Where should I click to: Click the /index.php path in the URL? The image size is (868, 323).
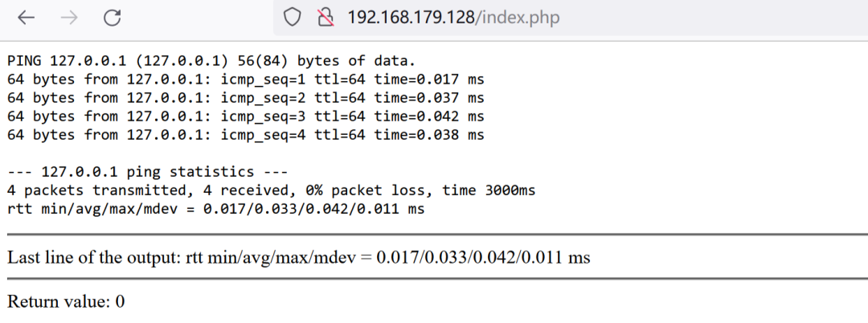point(518,18)
